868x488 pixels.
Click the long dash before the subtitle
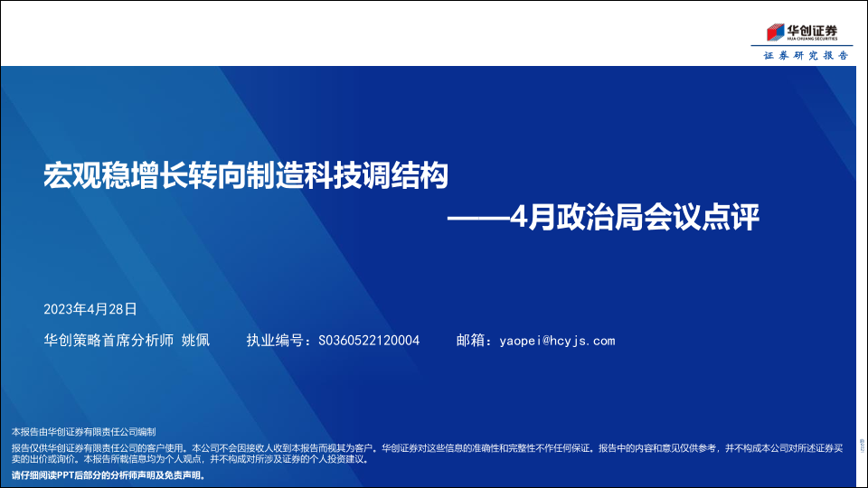479,219
